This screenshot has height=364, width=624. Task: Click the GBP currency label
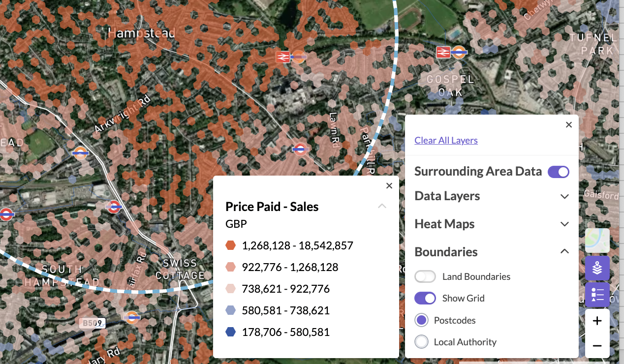tap(236, 224)
